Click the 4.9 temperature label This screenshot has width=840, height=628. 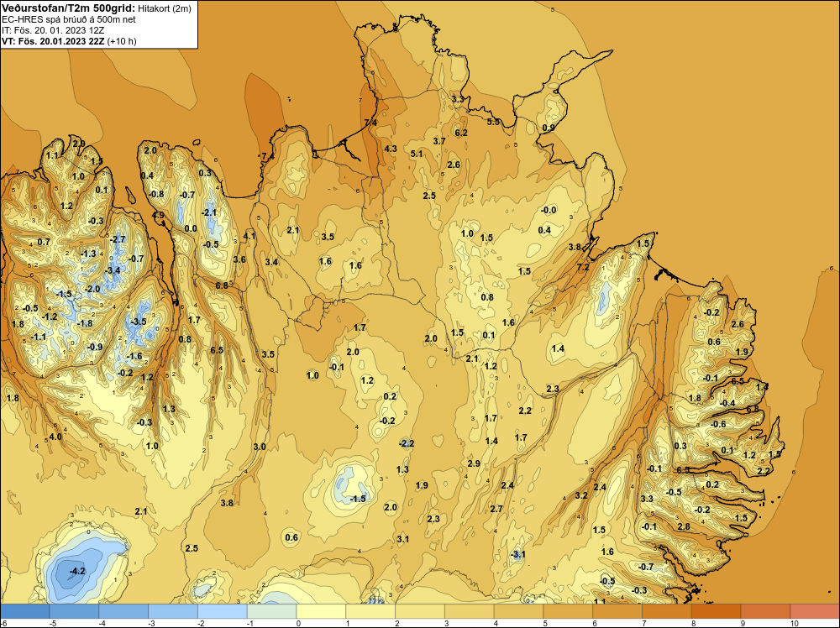(159, 215)
